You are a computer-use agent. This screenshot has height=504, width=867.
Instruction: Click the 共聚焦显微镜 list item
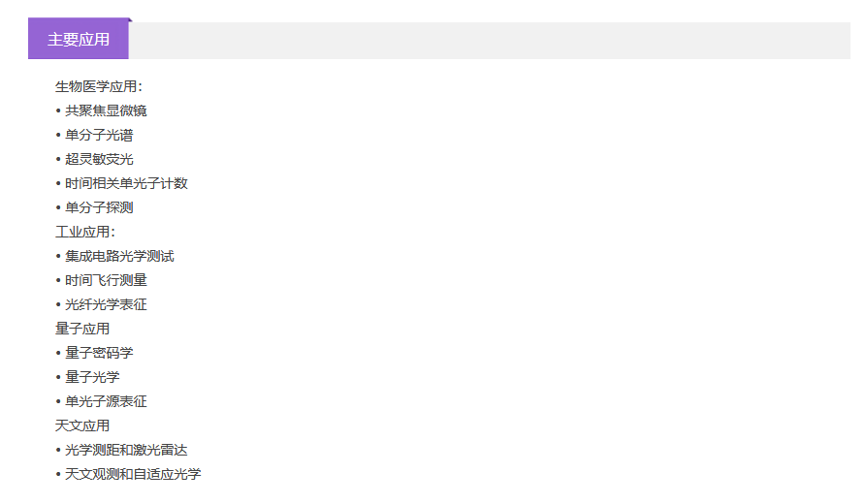pos(106,110)
